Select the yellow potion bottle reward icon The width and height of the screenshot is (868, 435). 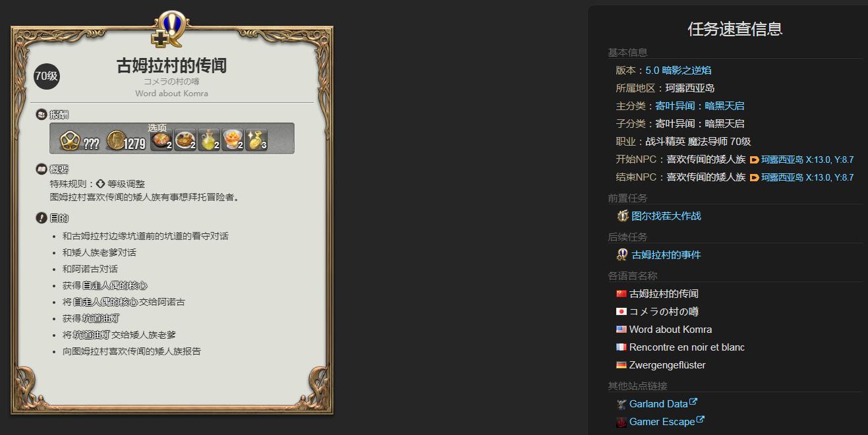(209, 139)
